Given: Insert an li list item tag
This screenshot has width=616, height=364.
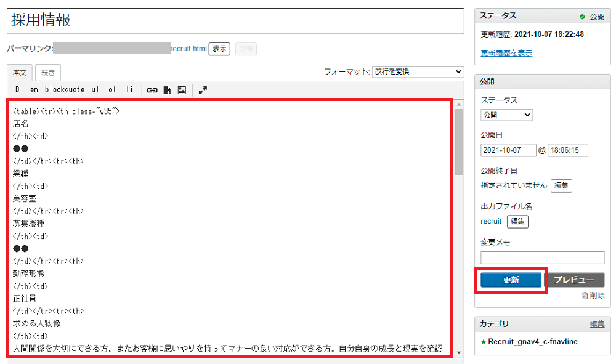Looking at the screenshot, I should click(x=129, y=89).
